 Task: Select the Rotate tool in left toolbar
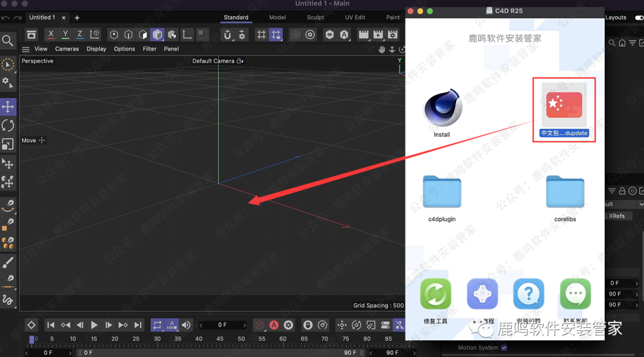8,125
